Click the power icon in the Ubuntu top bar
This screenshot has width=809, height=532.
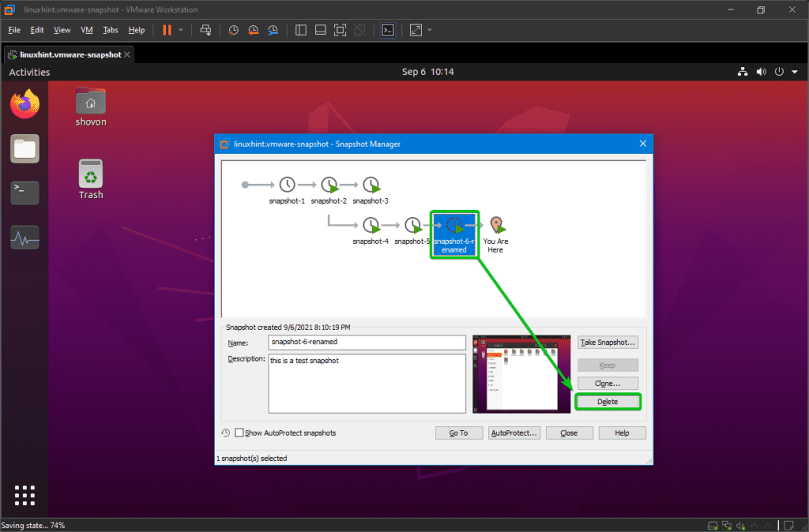tap(779, 72)
